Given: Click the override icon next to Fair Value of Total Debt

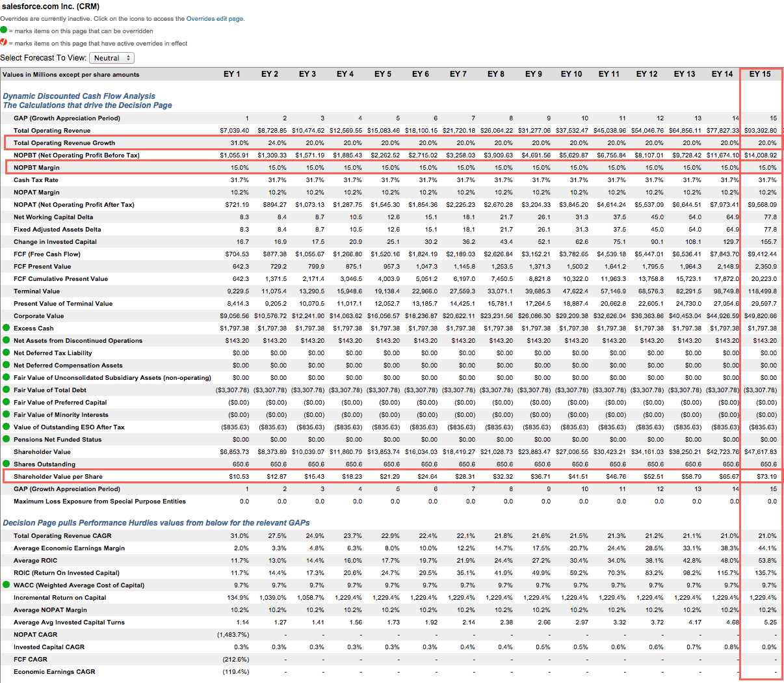Looking at the screenshot, I should coord(7,390).
